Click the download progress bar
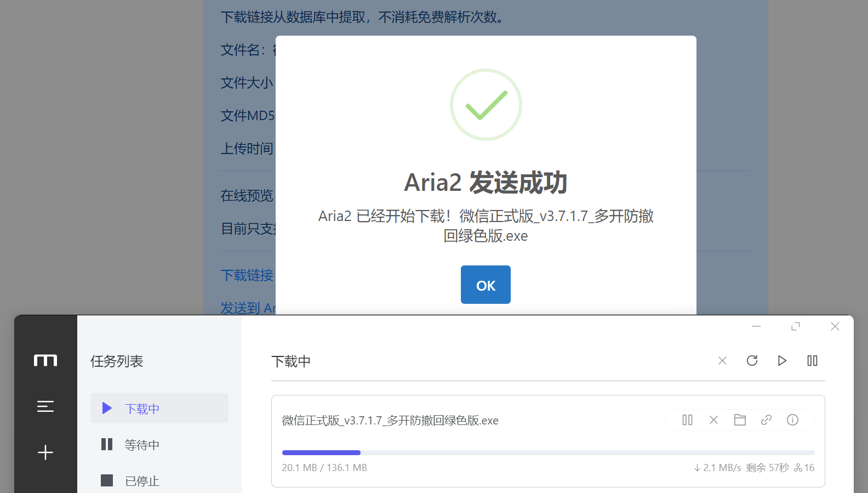Screen dimensions: 868x493 coord(548,453)
